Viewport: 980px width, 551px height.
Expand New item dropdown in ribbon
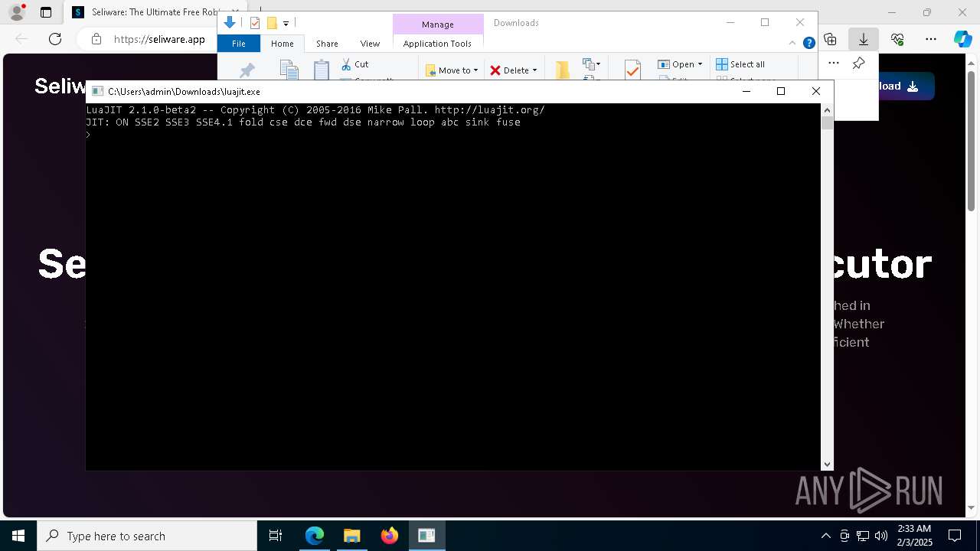[x=591, y=64]
